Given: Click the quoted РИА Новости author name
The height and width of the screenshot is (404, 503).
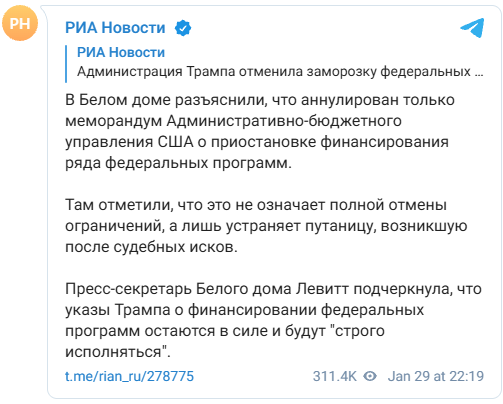Looking at the screenshot, I should point(121,53).
